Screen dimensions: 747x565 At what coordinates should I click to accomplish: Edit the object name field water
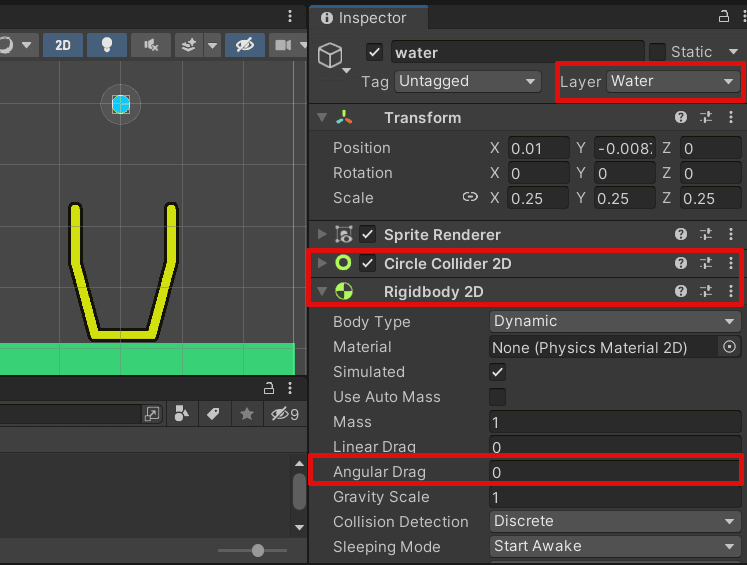517,52
